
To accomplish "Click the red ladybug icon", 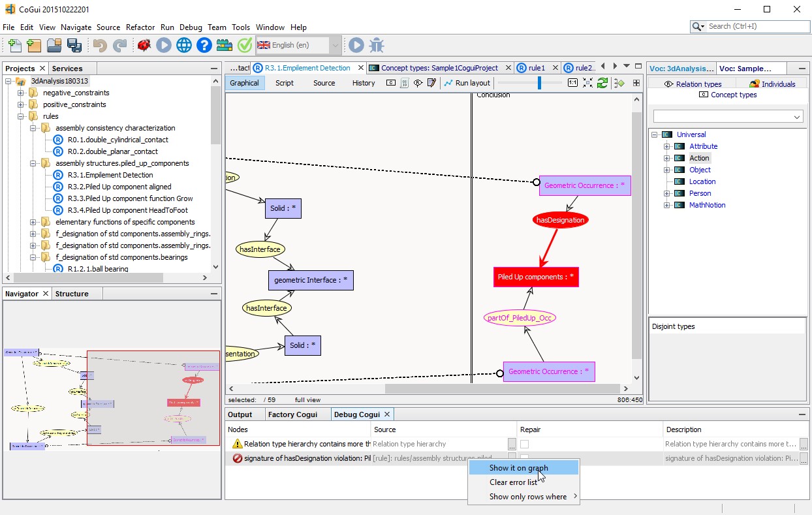I will (x=144, y=45).
